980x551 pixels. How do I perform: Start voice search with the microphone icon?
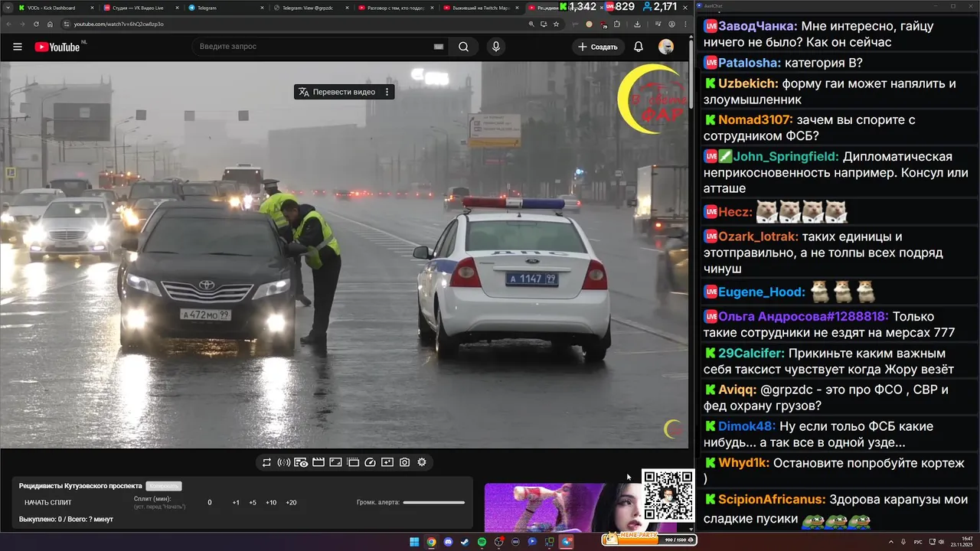[496, 47]
